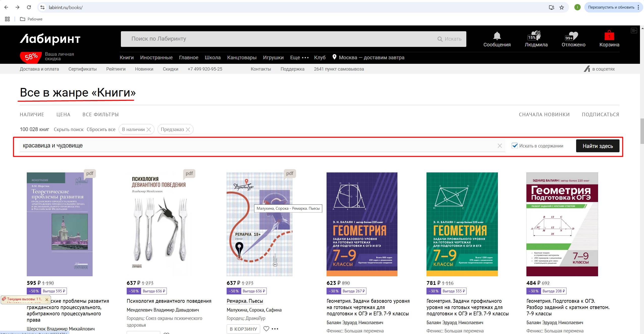Viewport: 644px width, 334px height.
Task: Open Теоретические проблемы развития book cover
Action: [x=60, y=224]
